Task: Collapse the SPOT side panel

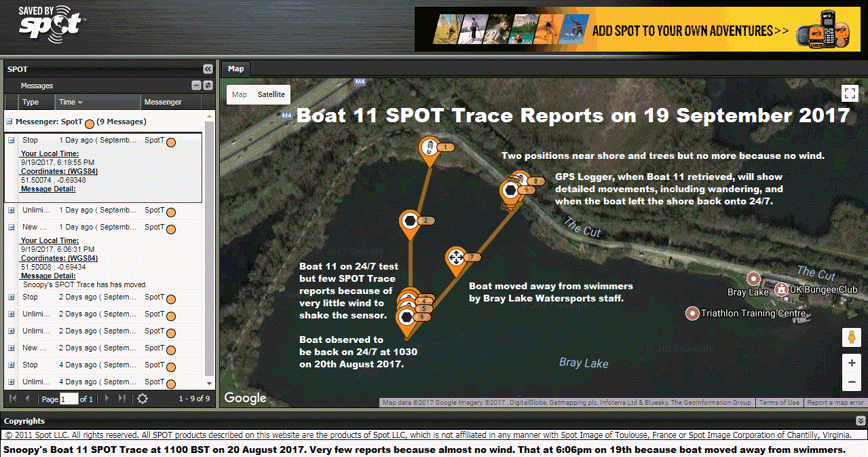Action: (208, 69)
